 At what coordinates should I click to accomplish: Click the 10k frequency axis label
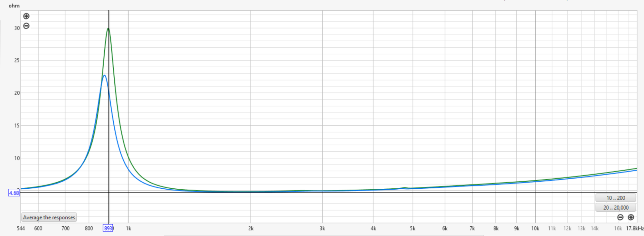click(x=535, y=228)
